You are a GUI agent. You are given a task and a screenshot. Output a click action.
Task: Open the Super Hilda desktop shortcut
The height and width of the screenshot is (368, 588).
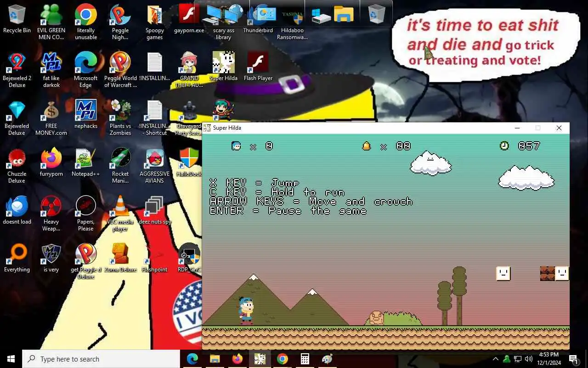[x=224, y=67]
